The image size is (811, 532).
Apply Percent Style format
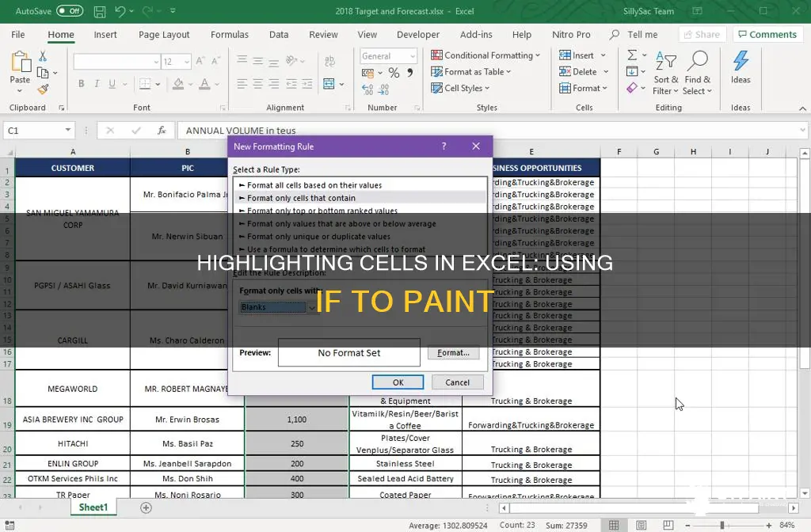coord(394,73)
